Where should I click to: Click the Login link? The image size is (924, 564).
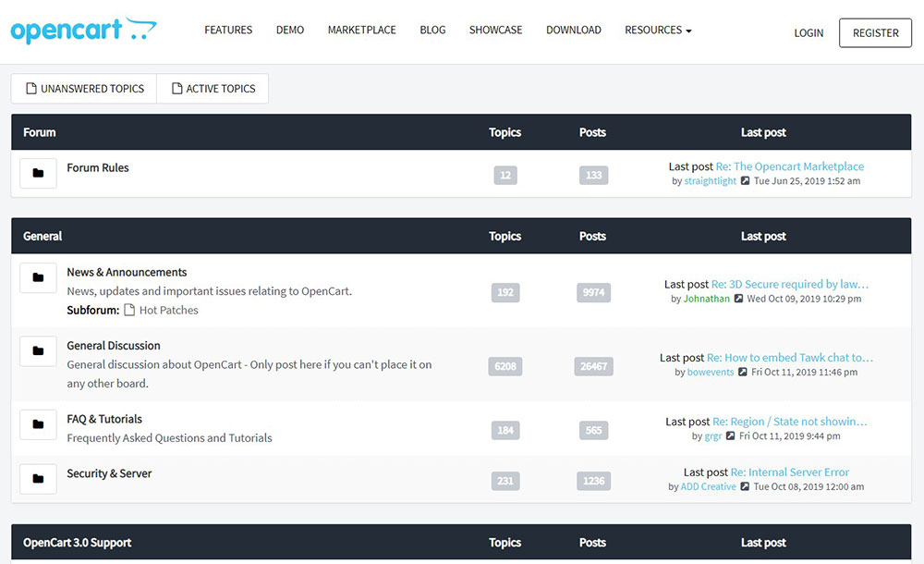[x=808, y=33]
